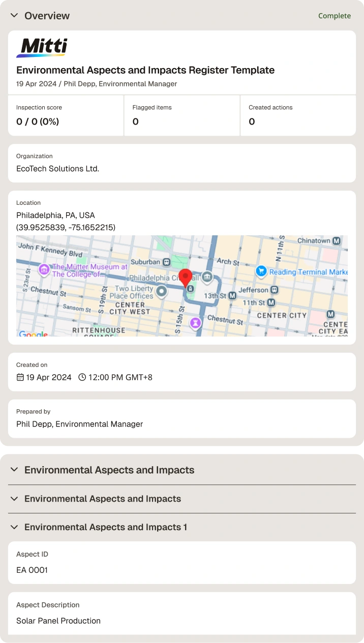Click the EA 0001 Aspect ID value
Viewport: 364px width, 643px height.
point(32,570)
